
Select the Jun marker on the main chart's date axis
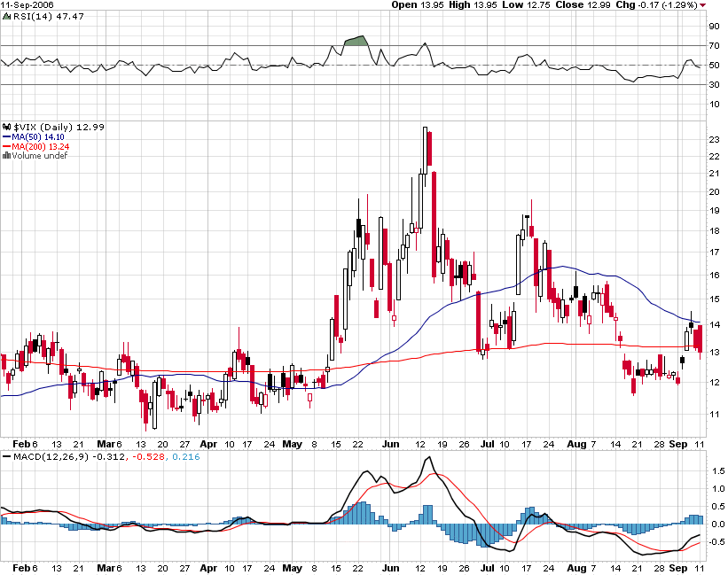click(388, 443)
